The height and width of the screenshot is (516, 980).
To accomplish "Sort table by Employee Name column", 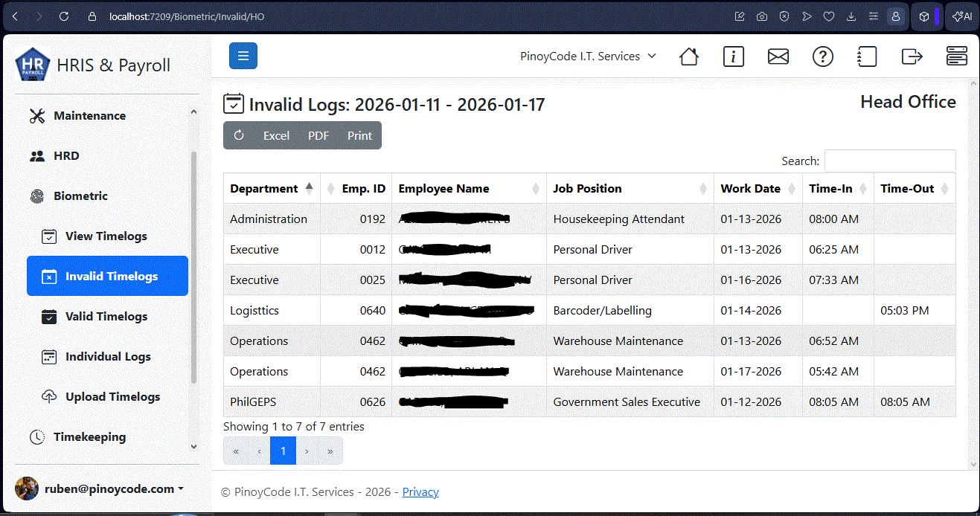I will [x=470, y=188].
